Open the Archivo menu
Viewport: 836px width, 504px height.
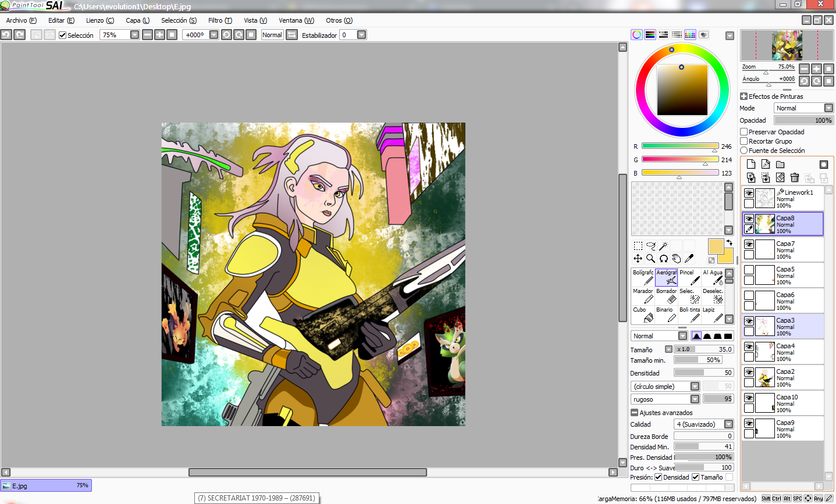coord(21,20)
